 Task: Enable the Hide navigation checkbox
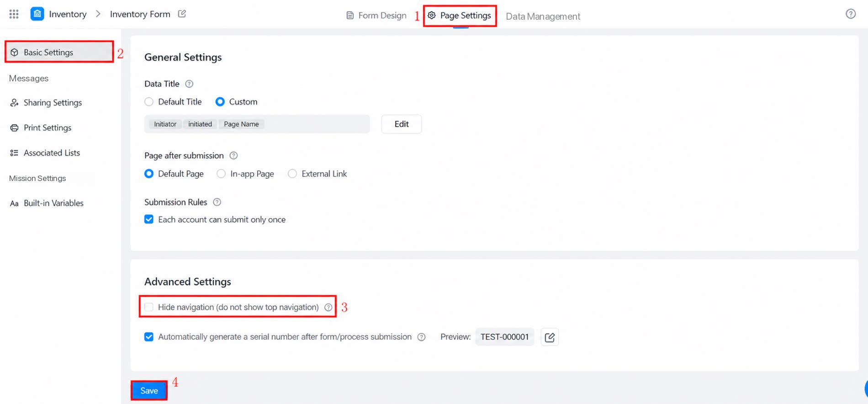coord(149,307)
